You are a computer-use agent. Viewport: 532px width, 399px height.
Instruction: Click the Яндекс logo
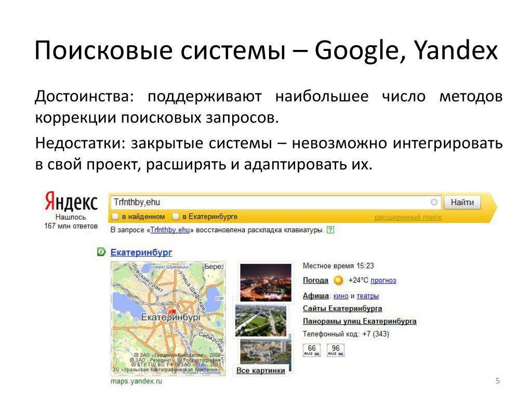point(72,202)
